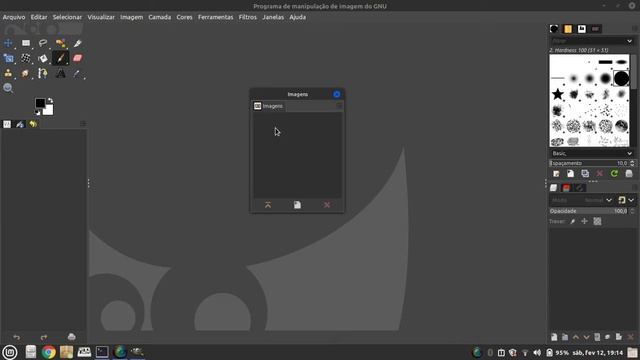This screenshot has height=360, width=640.
Task: Select the Crop tool
Action: [78, 43]
